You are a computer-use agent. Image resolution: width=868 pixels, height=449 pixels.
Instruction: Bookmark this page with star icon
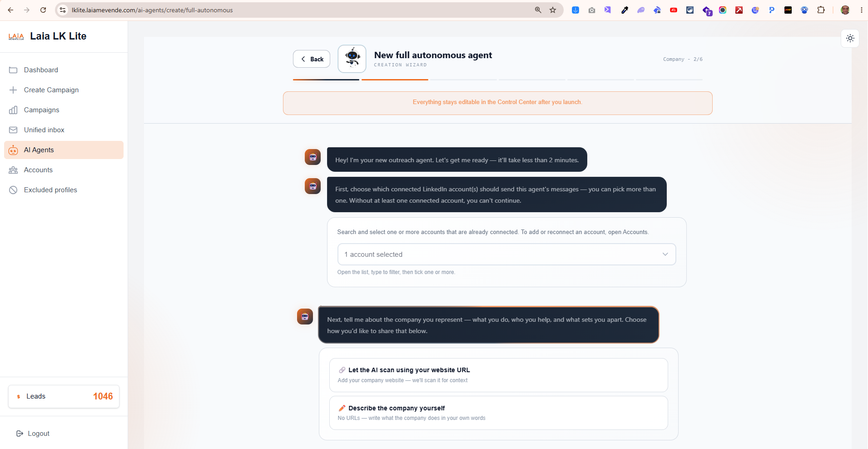553,10
